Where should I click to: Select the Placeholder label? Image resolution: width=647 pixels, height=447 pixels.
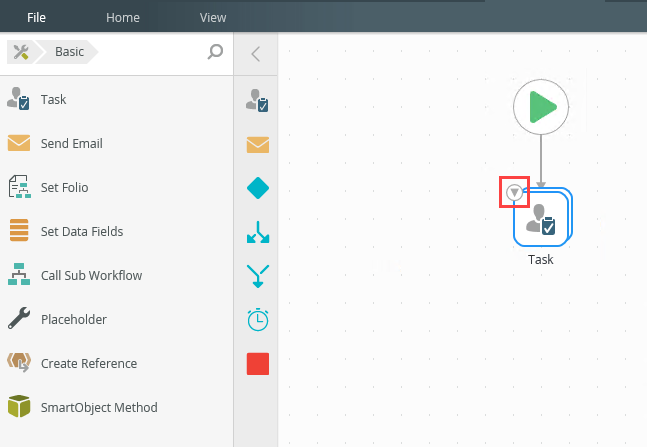(73, 319)
